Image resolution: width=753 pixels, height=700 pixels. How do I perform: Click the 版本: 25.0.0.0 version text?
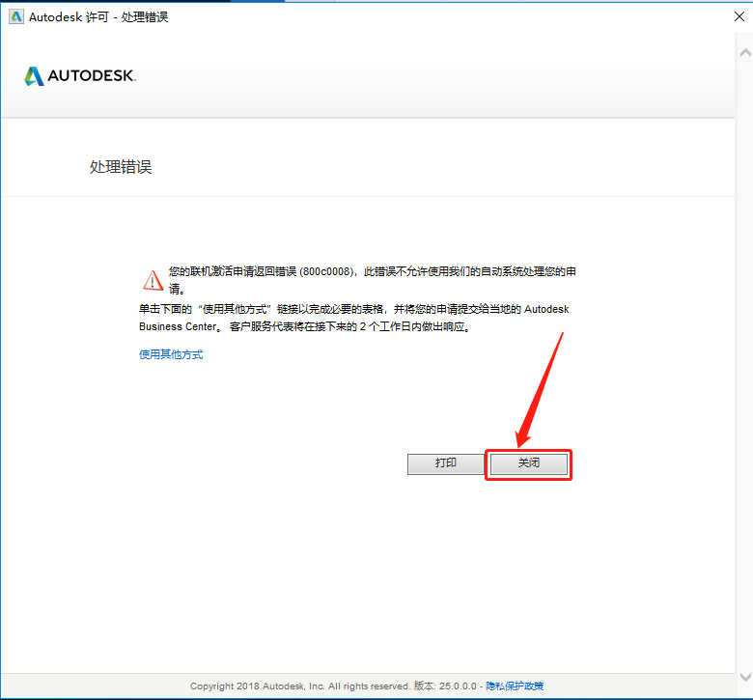445,686
